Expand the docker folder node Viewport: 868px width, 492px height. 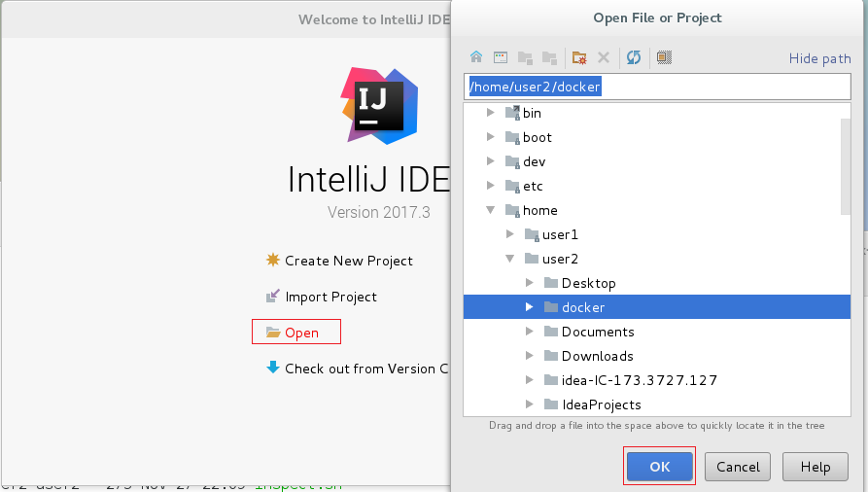pos(529,307)
